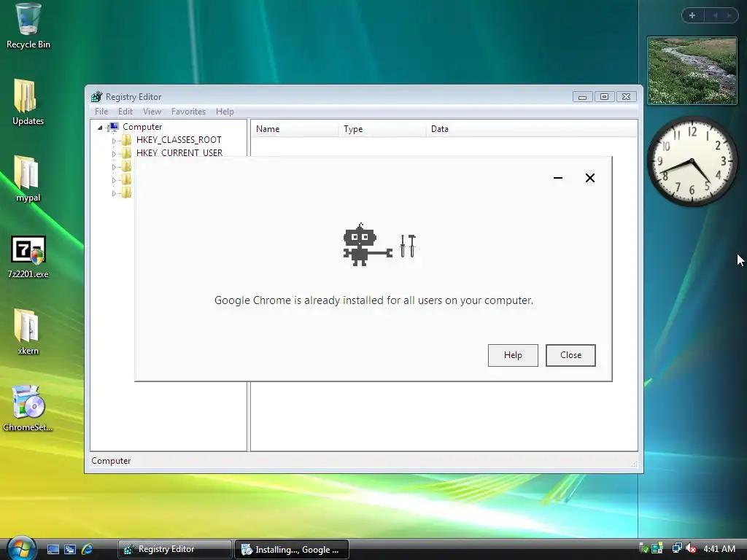
Task: Open the View menu in Registry Editor
Action: (x=152, y=112)
